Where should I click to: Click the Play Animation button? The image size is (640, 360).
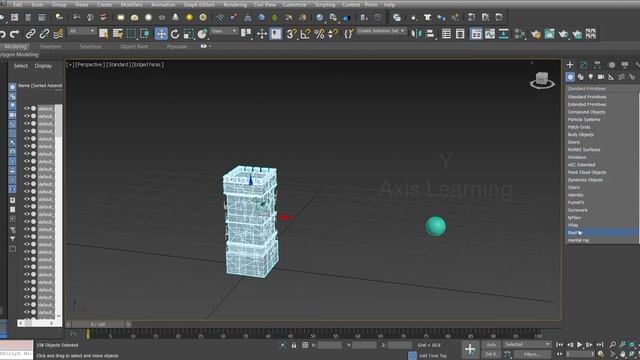click(x=579, y=345)
